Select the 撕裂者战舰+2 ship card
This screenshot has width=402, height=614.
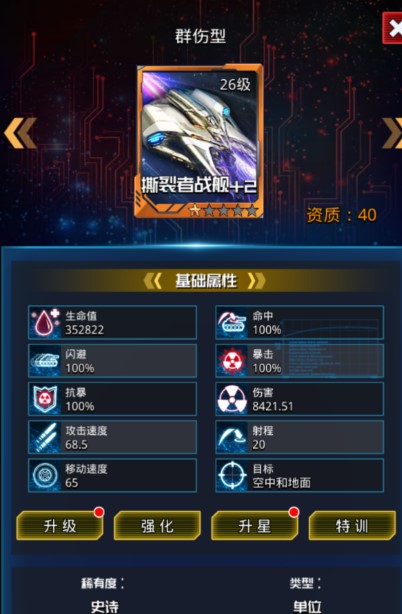click(x=199, y=141)
